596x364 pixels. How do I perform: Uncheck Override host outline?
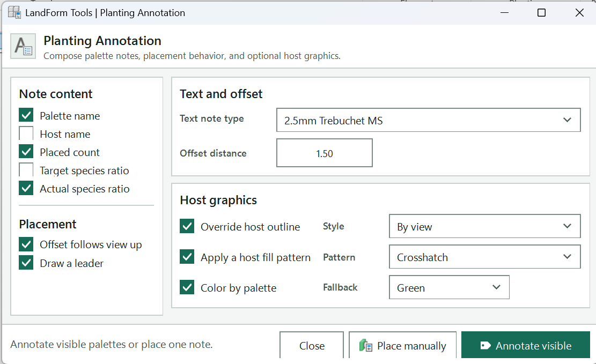187,226
